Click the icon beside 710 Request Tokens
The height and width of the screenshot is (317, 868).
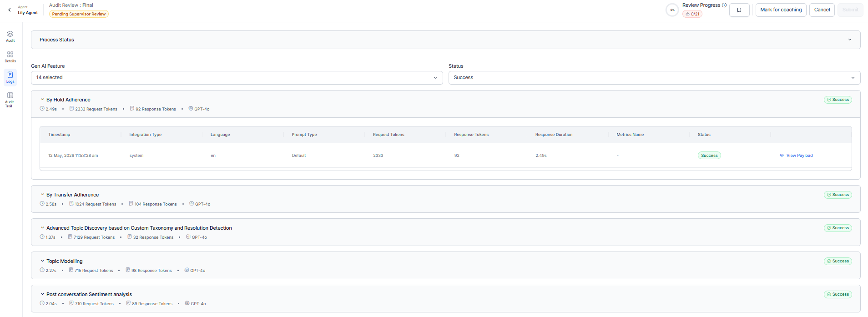coord(71,303)
